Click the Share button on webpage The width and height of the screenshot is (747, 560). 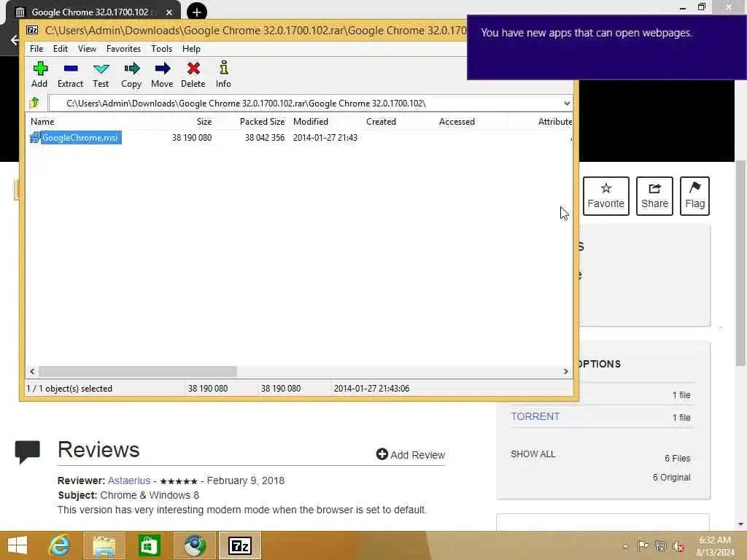[x=654, y=195]
